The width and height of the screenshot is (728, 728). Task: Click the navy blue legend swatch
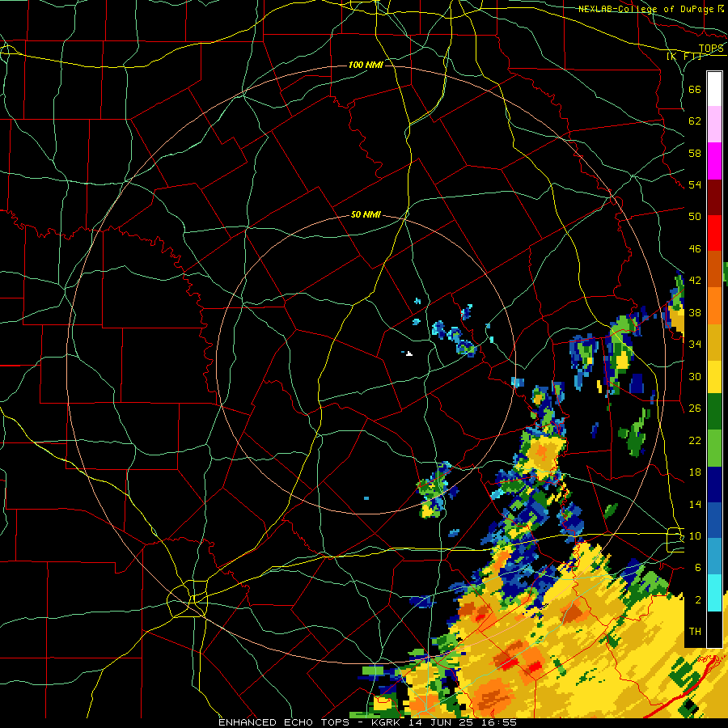point(714,485)
